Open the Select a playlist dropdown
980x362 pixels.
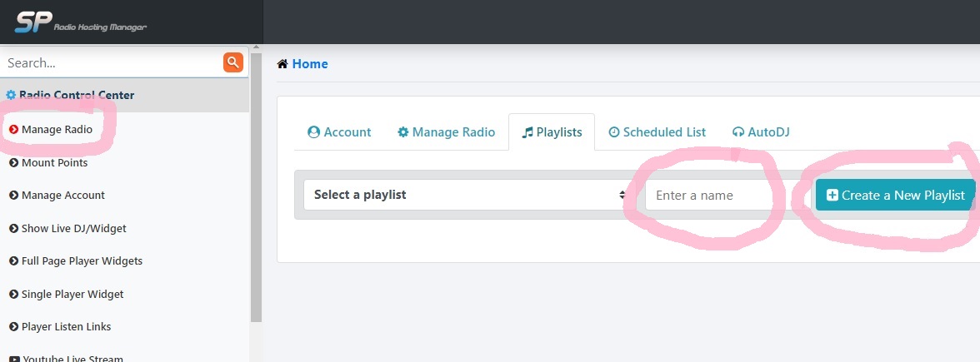[x=467, y=195]
